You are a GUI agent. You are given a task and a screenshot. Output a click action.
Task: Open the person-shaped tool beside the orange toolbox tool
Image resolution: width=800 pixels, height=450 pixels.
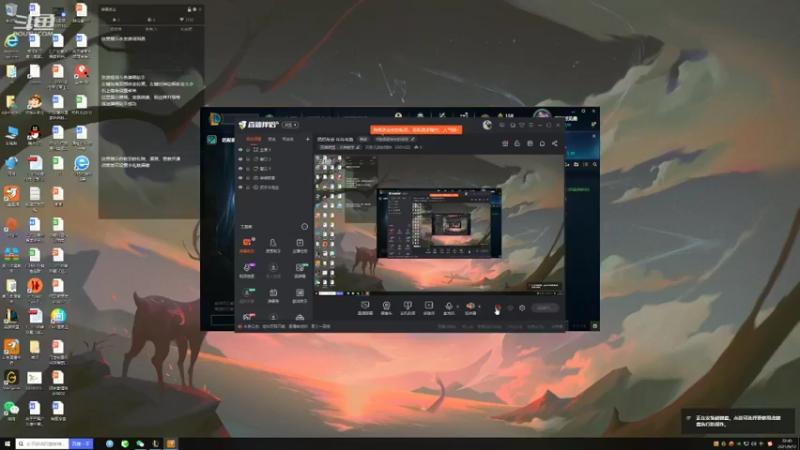tap(273, 245)
